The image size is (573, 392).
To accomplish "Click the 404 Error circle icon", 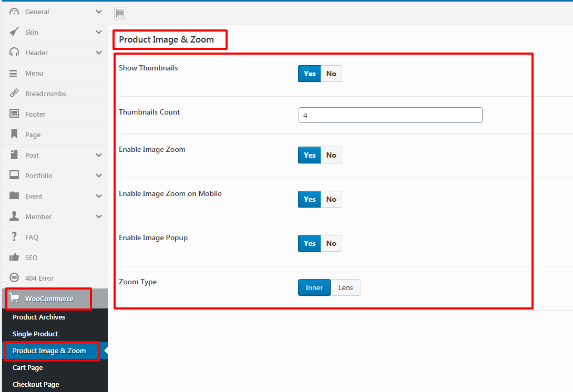I will 14,277.
